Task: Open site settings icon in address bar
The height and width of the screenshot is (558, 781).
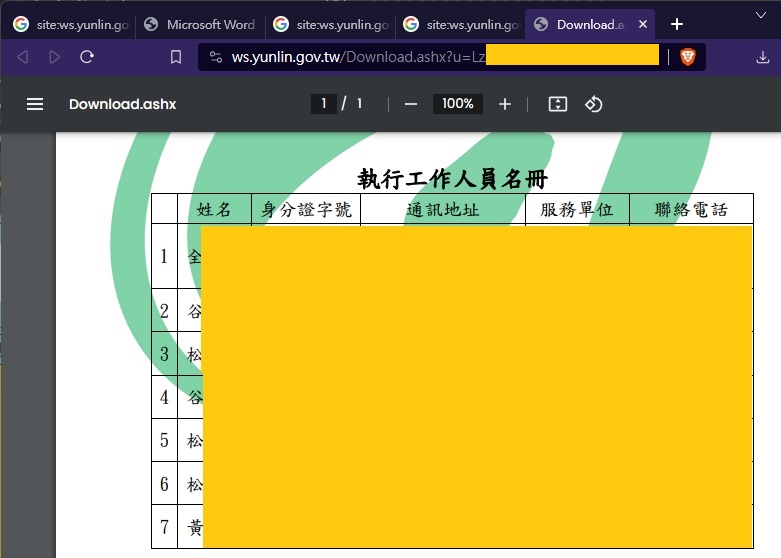Action: (216, 57)
